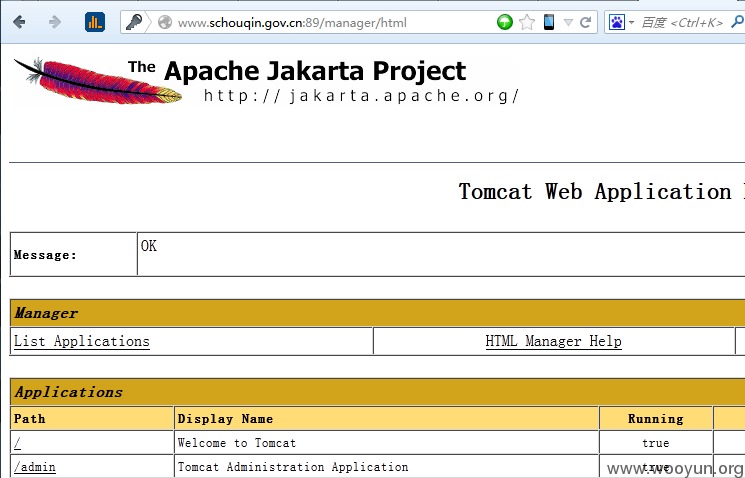Click the "Display Name" column header
Screen dimensions: 745x478
tap(386, 419)
